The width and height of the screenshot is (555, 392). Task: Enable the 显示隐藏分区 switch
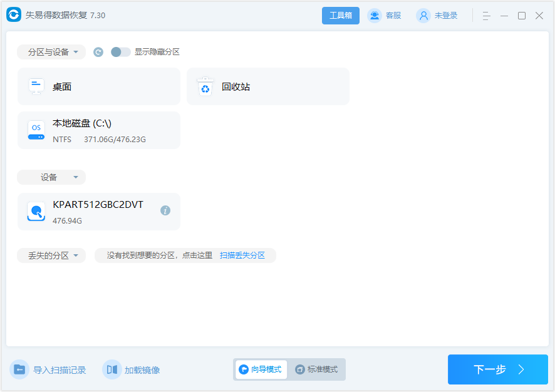tap(120, 52)
